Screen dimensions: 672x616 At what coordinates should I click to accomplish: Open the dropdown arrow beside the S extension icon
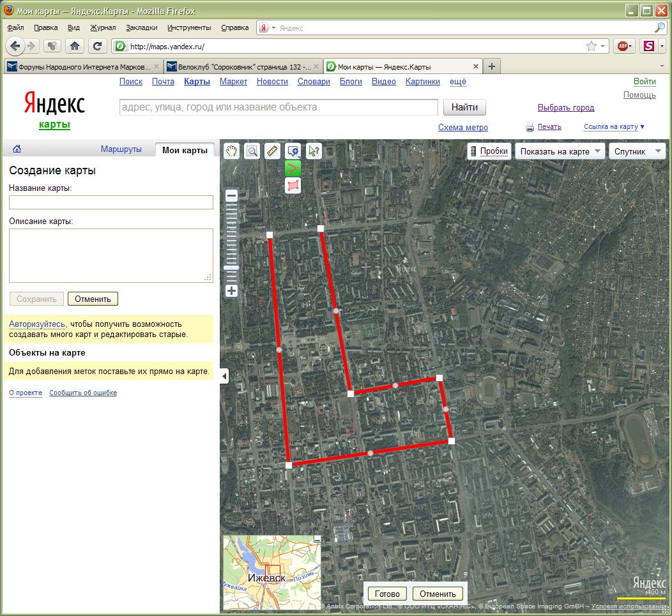(662, 46)
